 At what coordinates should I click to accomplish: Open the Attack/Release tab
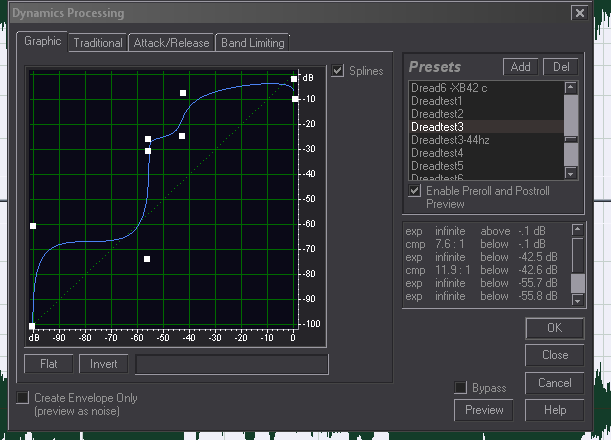coord(173,43)
